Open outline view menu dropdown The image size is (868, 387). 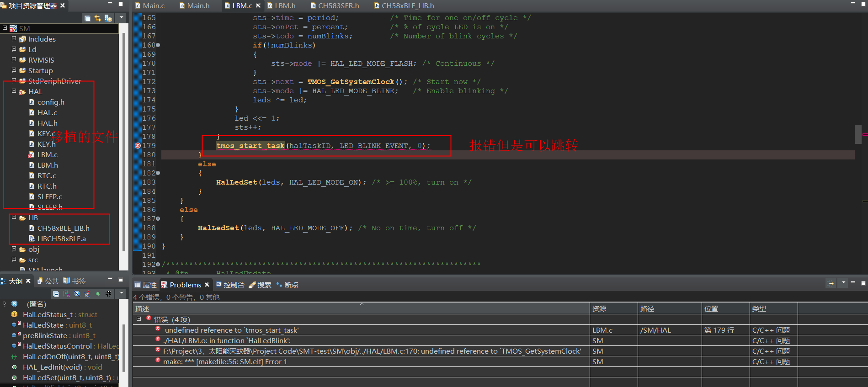click(122, 294)
